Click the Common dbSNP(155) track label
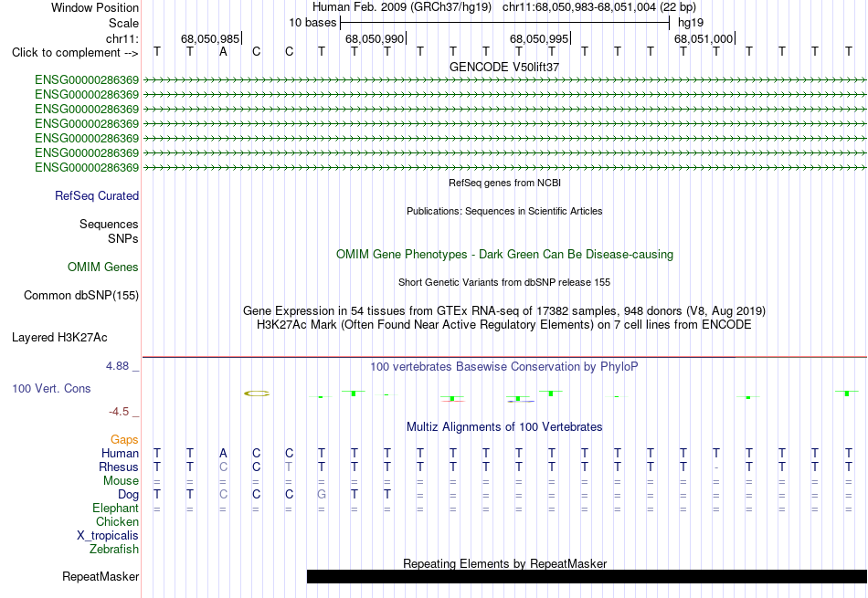Image resolution: width=868 pixels, height=598 pixels. pos(80,296)
